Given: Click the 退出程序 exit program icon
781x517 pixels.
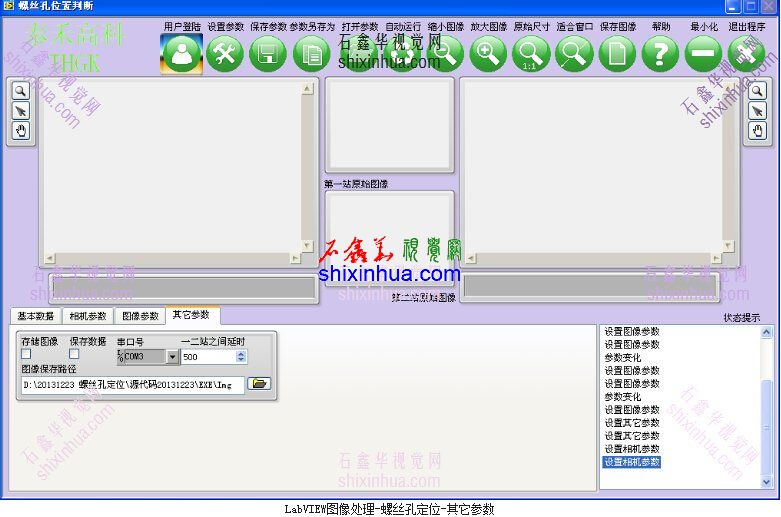Looking at the screenshot, I should pyautogui.click(x=746, y=54).
